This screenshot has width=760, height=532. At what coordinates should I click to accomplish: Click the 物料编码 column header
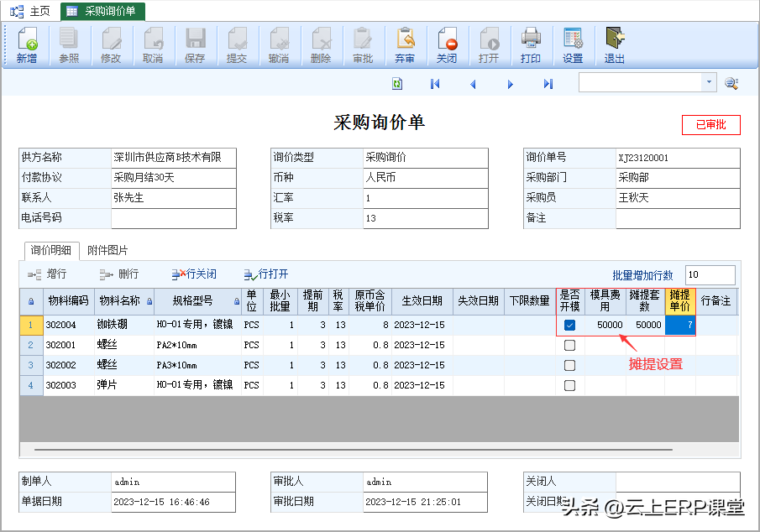point(68,301)
